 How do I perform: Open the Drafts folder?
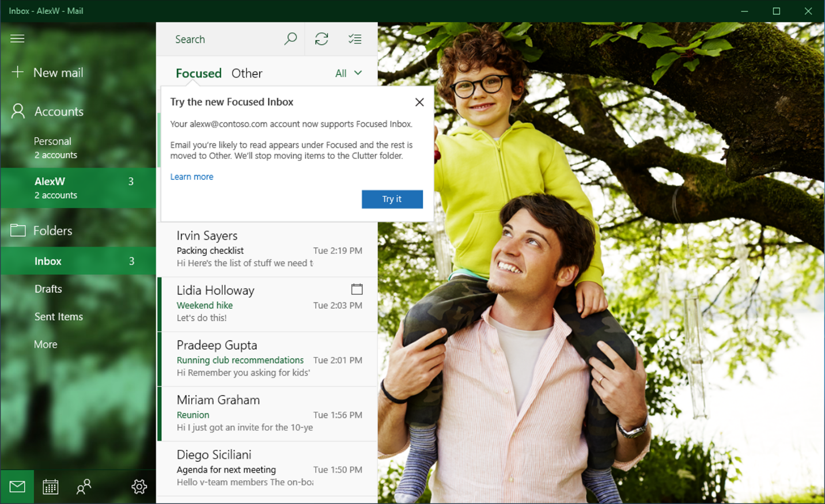[48, 289]
